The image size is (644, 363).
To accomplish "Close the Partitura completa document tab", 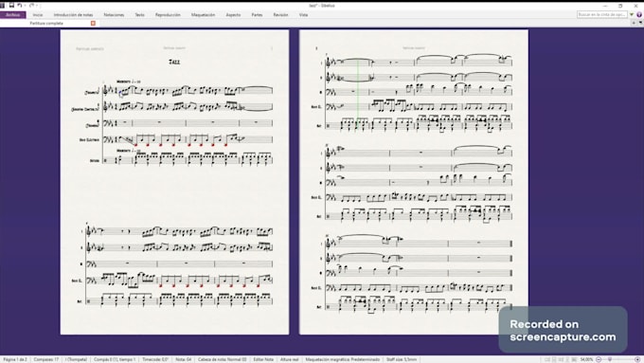I will pyautogui.click(x=93, y=24).
